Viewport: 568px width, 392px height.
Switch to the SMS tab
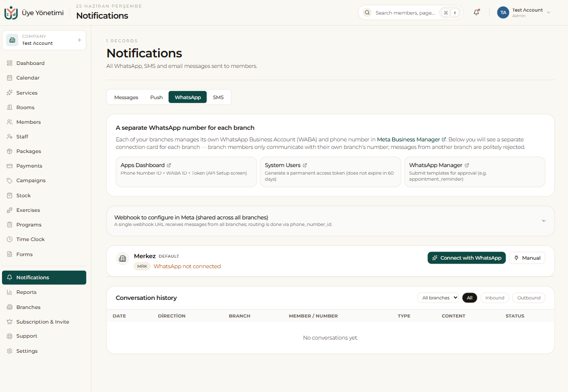(218, 97)
